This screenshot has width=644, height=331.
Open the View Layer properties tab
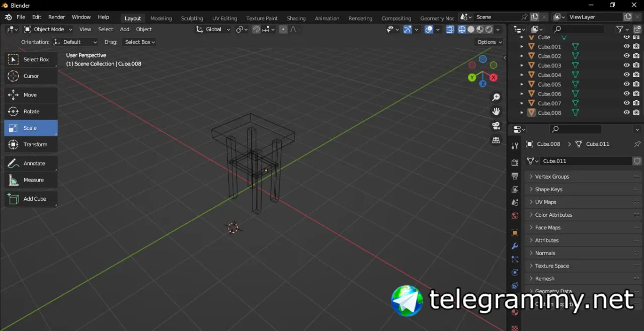(515, 189)
